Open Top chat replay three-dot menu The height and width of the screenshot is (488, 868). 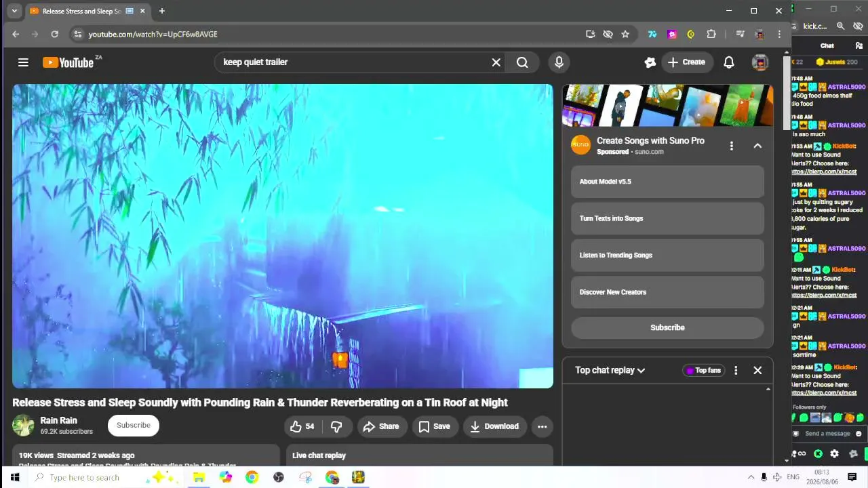tap(736, 371)
